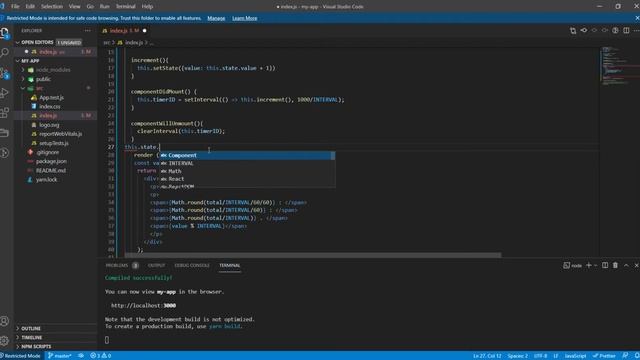Screen dimensions: 640x360
Task: Open the Selection menu
Action: coord(52,7)
